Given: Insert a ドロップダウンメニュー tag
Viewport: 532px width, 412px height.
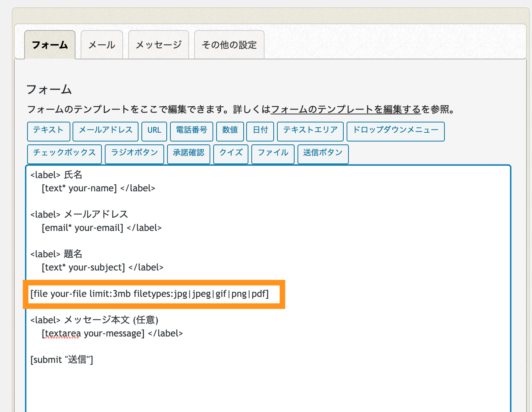Looking at the screenshot, I should coord(396,131).
